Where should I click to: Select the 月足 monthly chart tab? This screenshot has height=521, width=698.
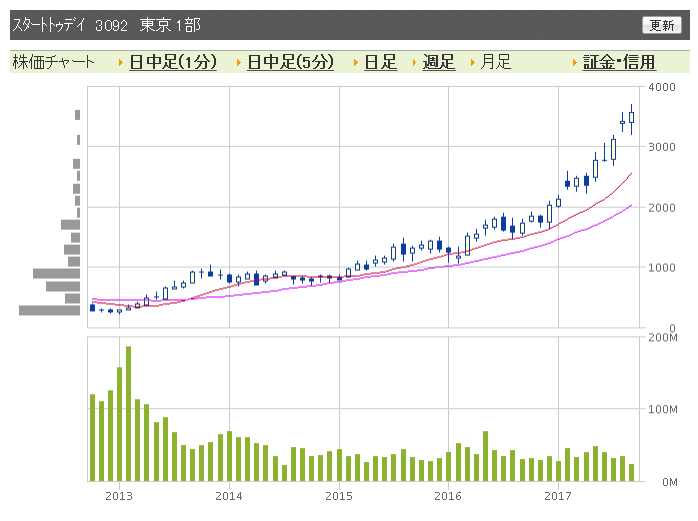495,62
